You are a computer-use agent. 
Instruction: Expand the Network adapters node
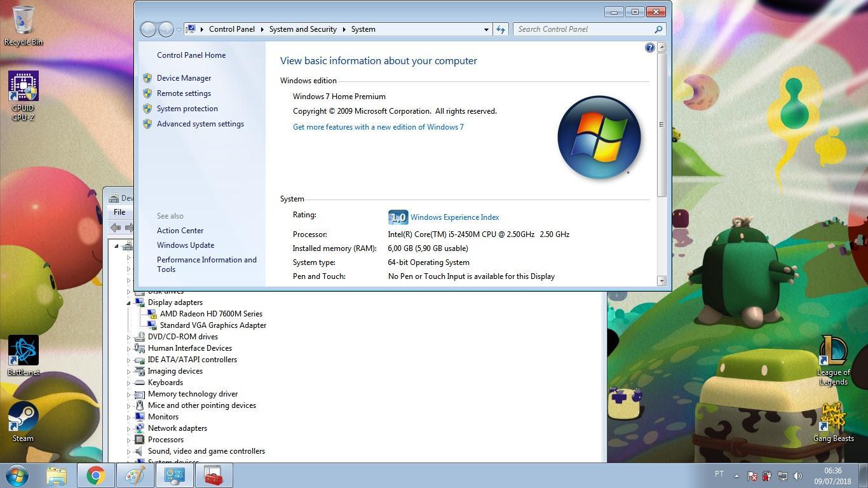(128, 429)
